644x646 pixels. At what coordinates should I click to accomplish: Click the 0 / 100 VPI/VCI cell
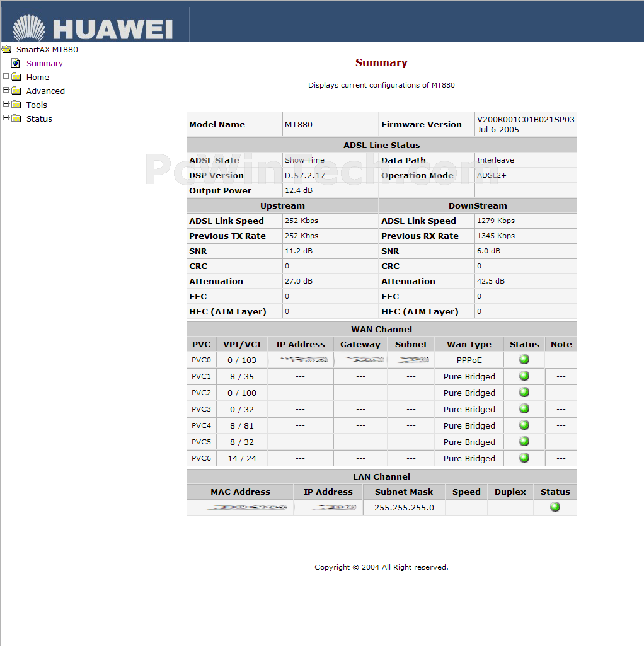coord(242,393)
